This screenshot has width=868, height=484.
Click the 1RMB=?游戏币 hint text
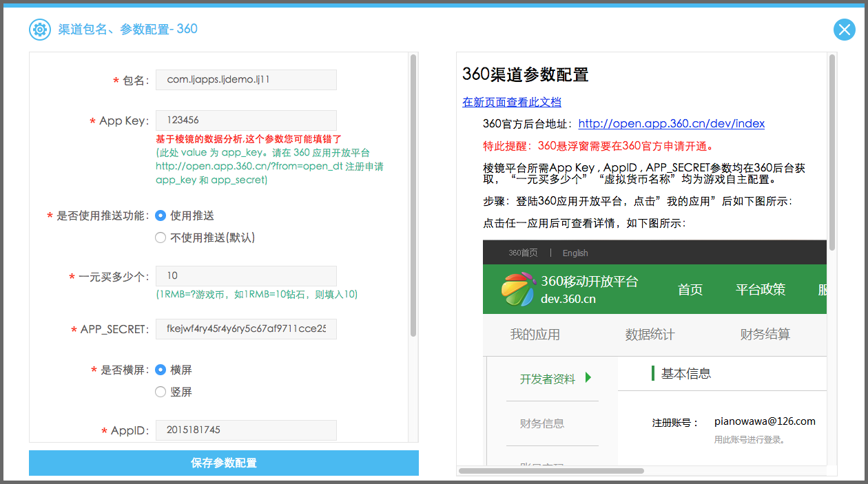coord(256,294)
